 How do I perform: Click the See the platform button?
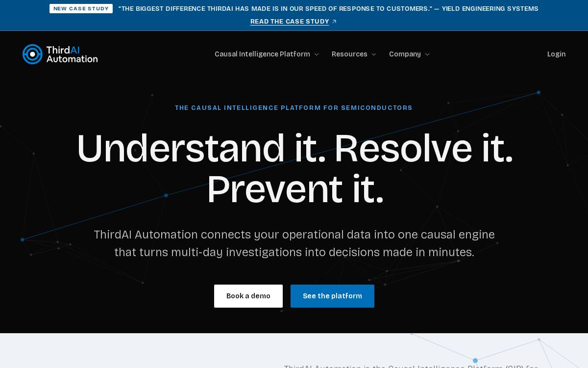332,296
